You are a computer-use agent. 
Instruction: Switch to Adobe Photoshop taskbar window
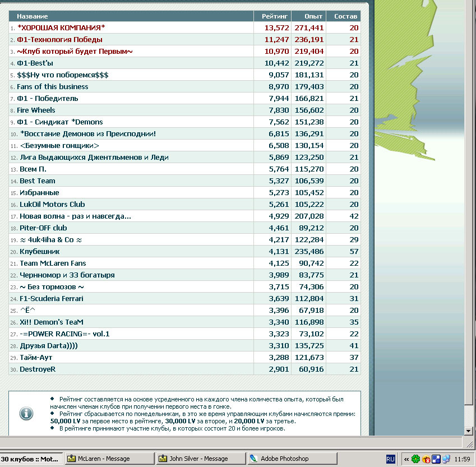point(292,459)
